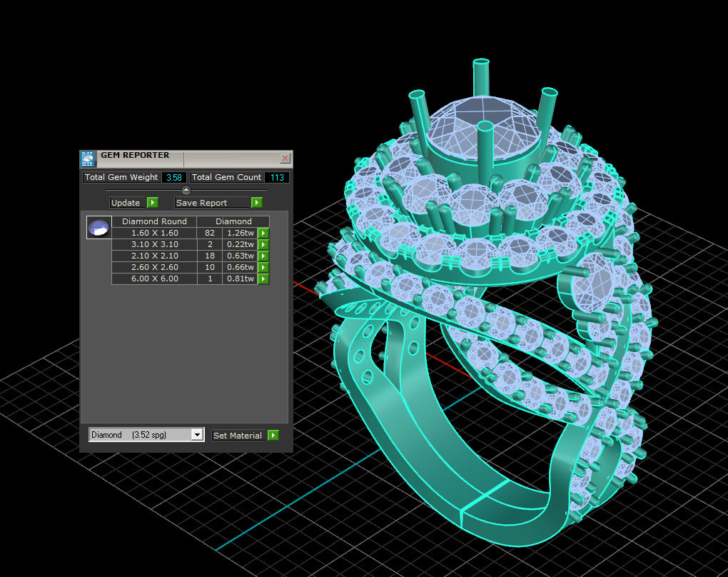Click green arrow for the 1.26tw row
The image size is (728, 577).
pos(263,233)
